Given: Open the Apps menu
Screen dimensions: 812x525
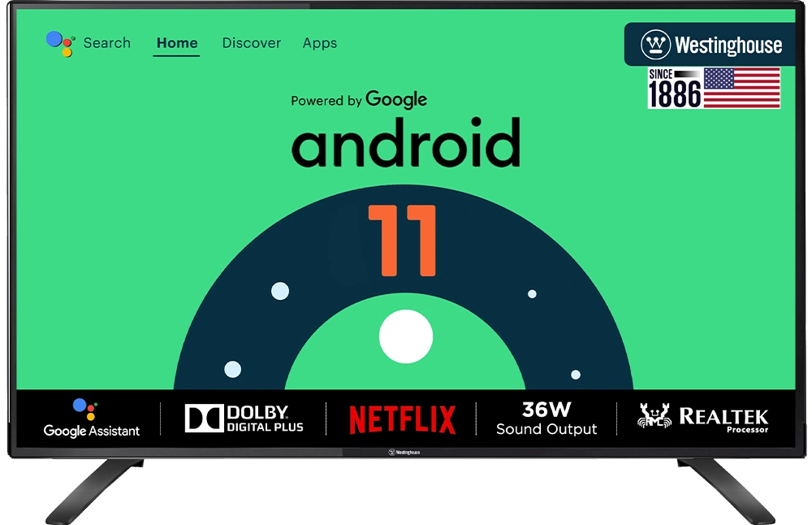Looking at the screenshot, I should click(x=319, y=43).
